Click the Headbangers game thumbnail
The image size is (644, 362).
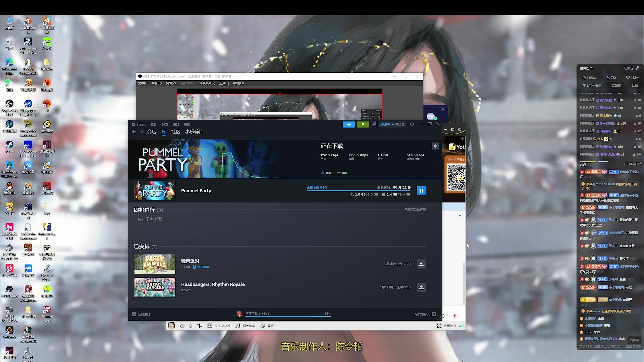click(x=154, y=287)
